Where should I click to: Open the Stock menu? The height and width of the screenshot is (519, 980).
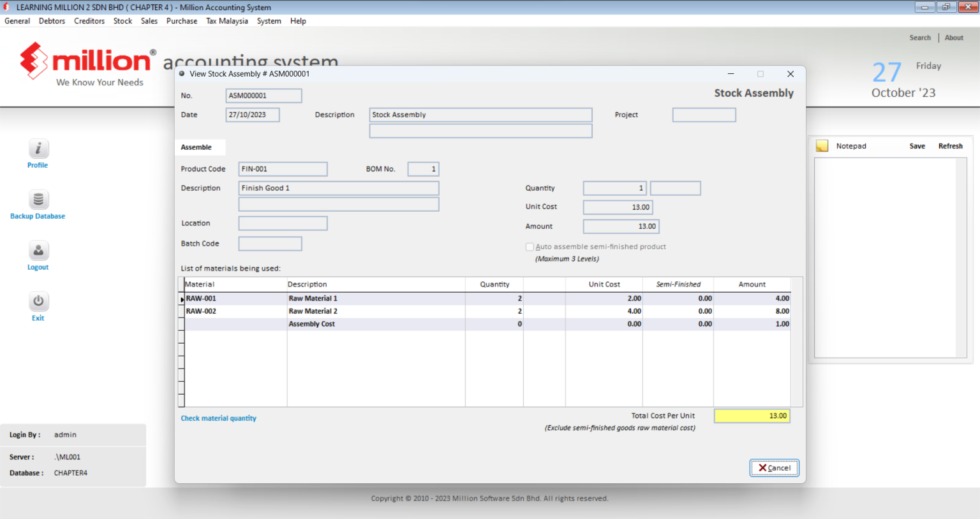pyautogui.click(x=122, y=21)
